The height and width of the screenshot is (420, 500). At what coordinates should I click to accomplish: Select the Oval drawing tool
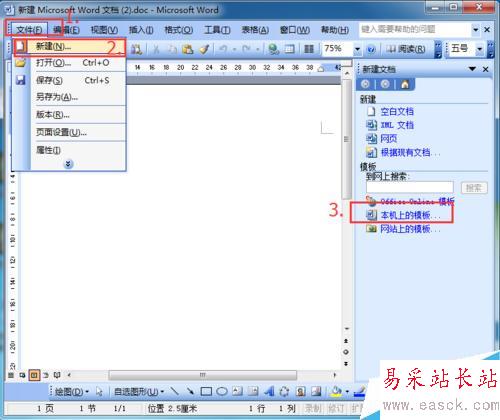coord(222,391)
